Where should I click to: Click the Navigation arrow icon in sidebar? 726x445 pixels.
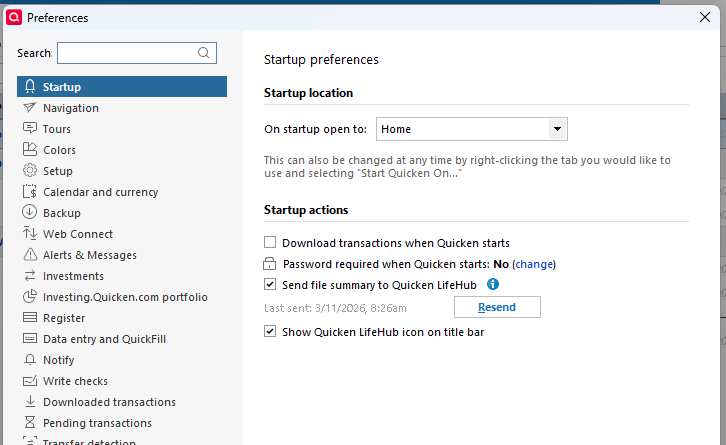pos(30,108)
